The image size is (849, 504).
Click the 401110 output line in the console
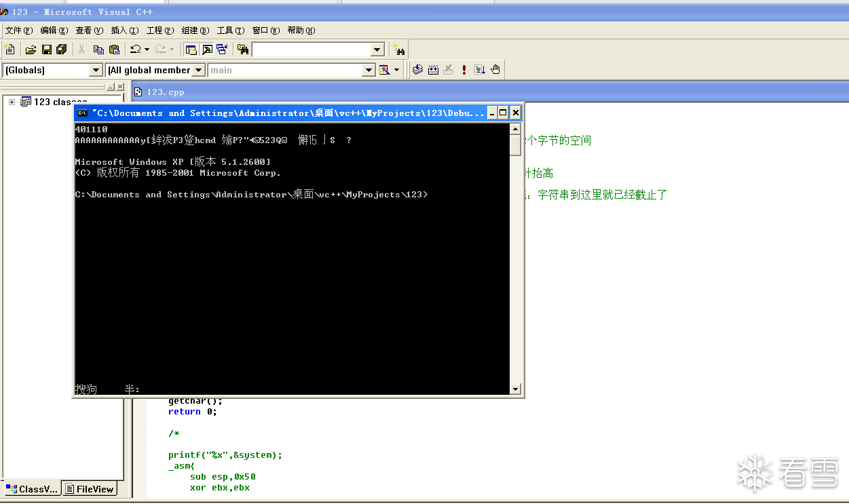click(91, 130)
